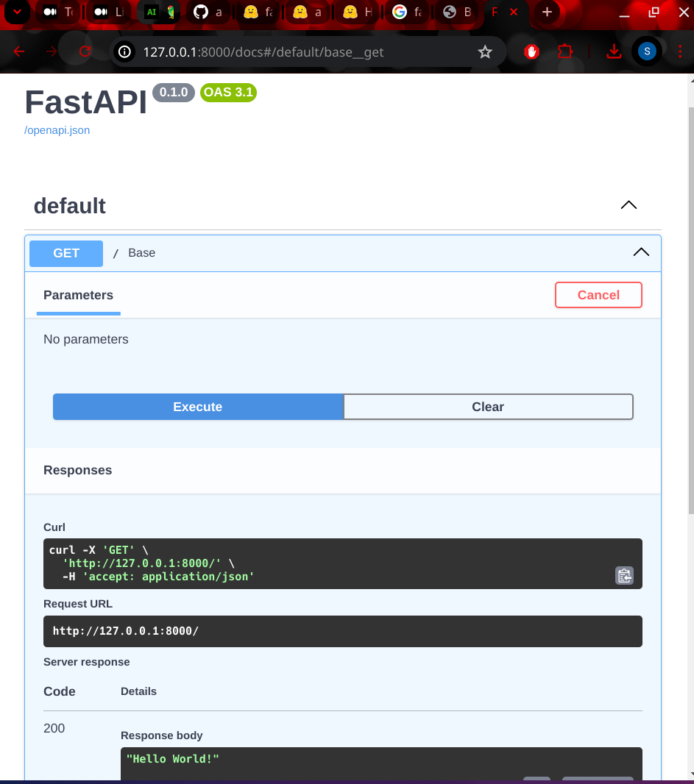This screenshot has width=694, height=784.
Task: Clear the request results
Action: click(x=488, y=407)
